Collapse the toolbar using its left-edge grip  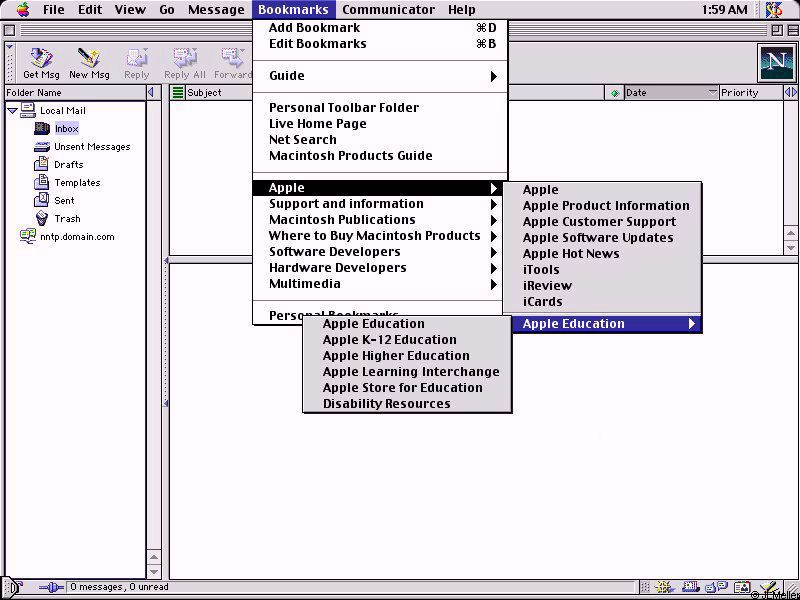[10, 63]
